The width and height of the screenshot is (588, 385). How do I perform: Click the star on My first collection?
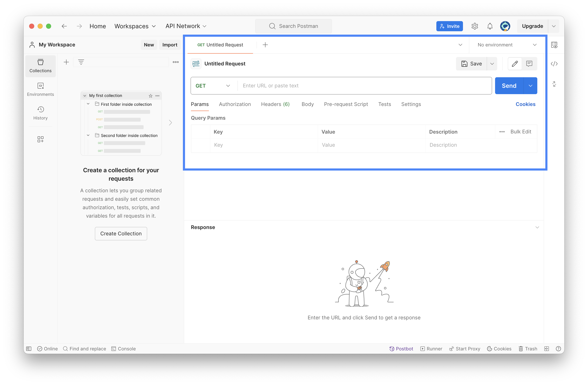click(150, 96)
